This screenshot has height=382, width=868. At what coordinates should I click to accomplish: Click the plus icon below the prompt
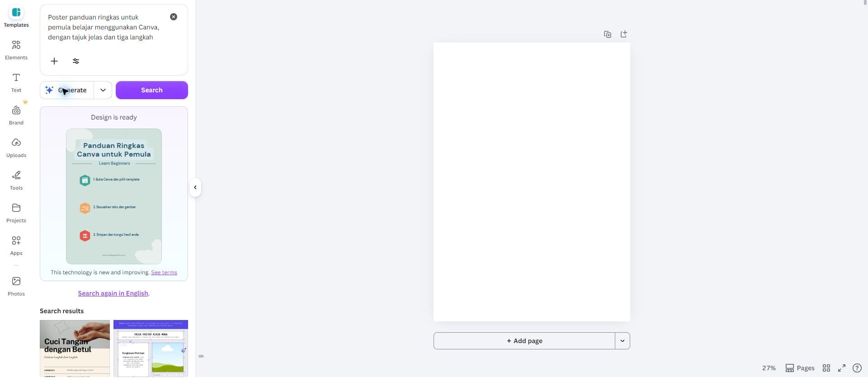point(54,61)
